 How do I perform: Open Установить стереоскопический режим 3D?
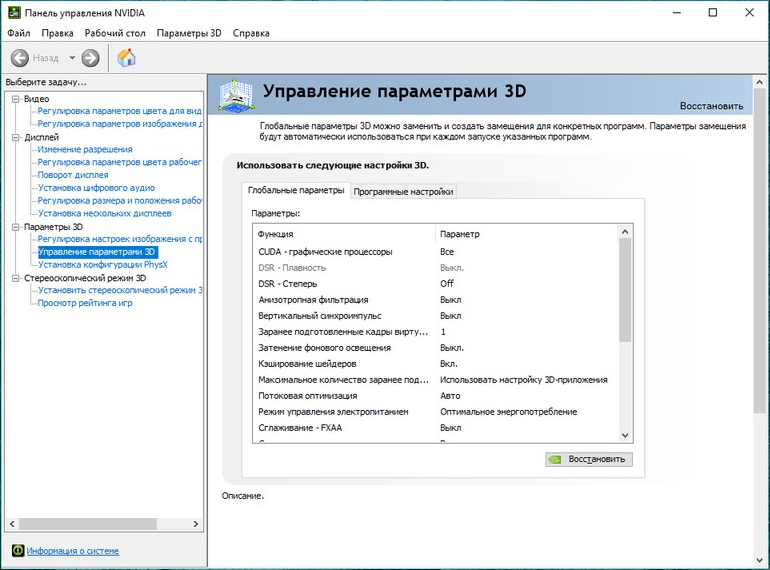point(119,290)
